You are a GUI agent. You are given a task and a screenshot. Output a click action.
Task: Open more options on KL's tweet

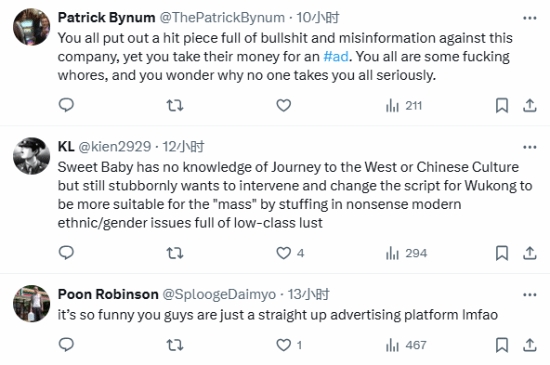530,147
